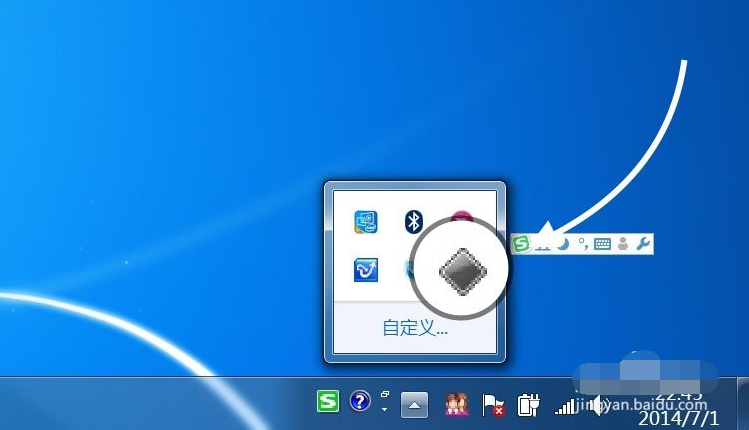Image resolution: width=749 pixels, height=430 pixels.
Task: Collapse the hidden icons tray arrow
Action: pos(415,404)
